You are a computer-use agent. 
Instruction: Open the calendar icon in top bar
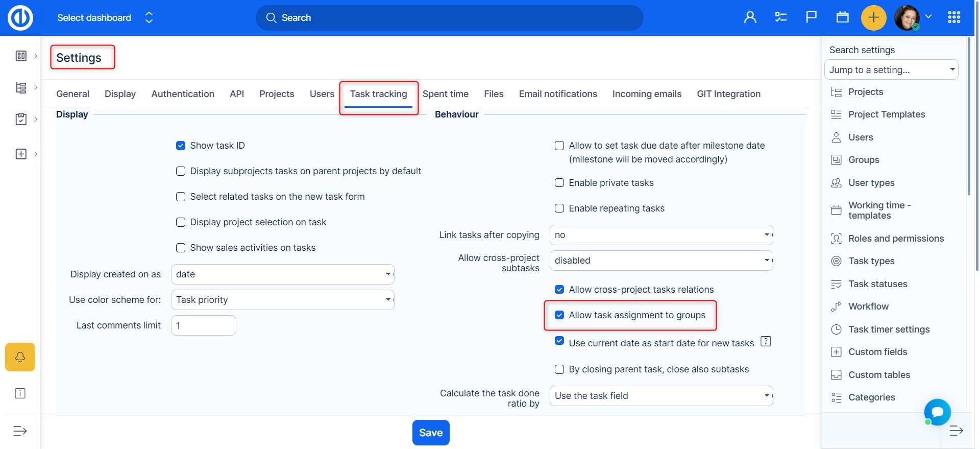842,18
